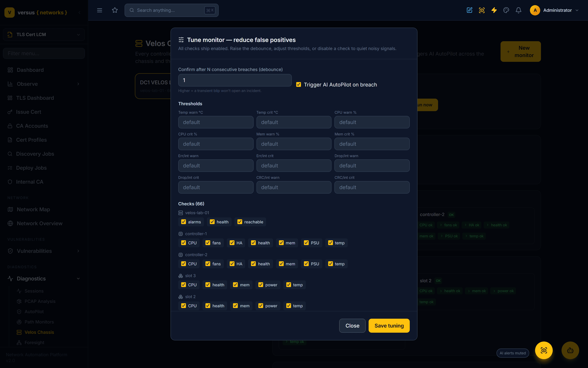Click the scan-eye icon in top bar

[482, 10]
